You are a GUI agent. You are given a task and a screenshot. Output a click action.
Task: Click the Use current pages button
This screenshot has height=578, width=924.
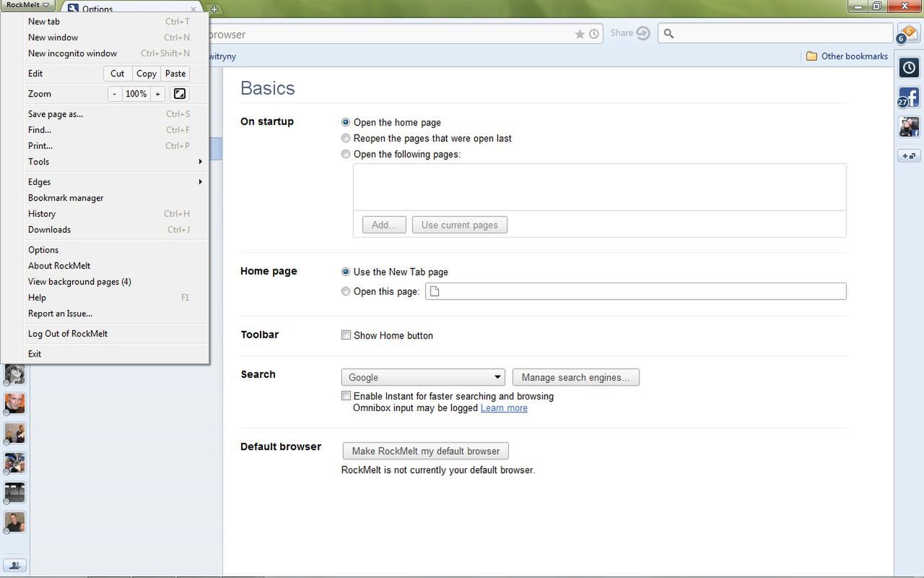coord(460,225)
